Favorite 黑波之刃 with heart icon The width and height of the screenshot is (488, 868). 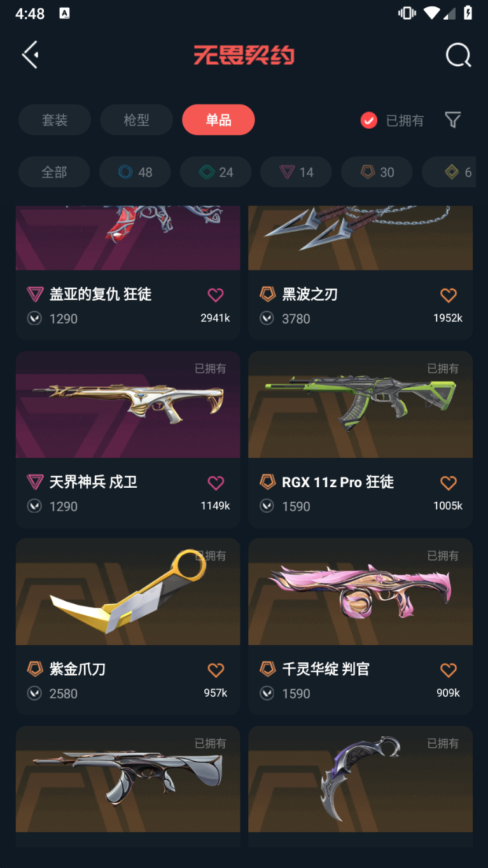pyautogui.click(x=449, y=295)
